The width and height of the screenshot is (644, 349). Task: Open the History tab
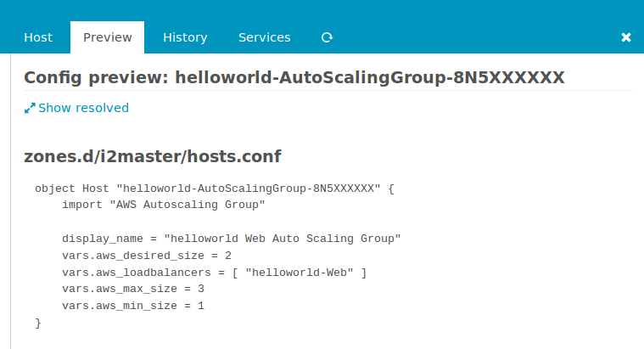[185, 37]
